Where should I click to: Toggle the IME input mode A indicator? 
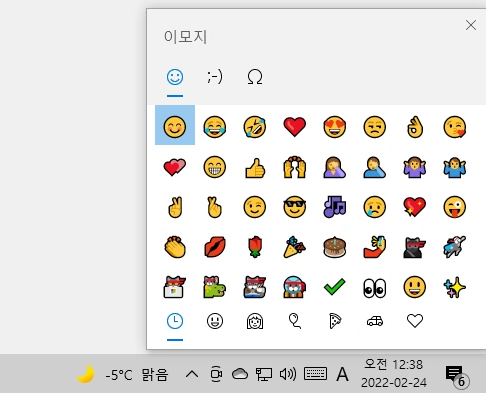(342, 374)
